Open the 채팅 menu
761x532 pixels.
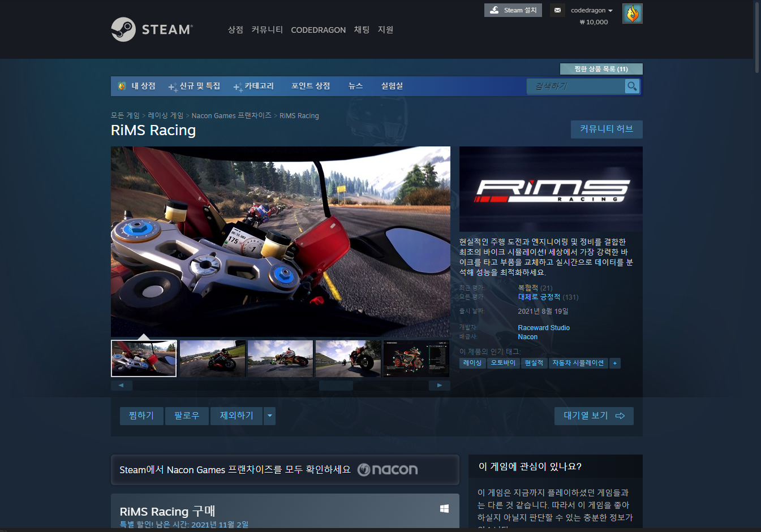click(x=362, y=29)
